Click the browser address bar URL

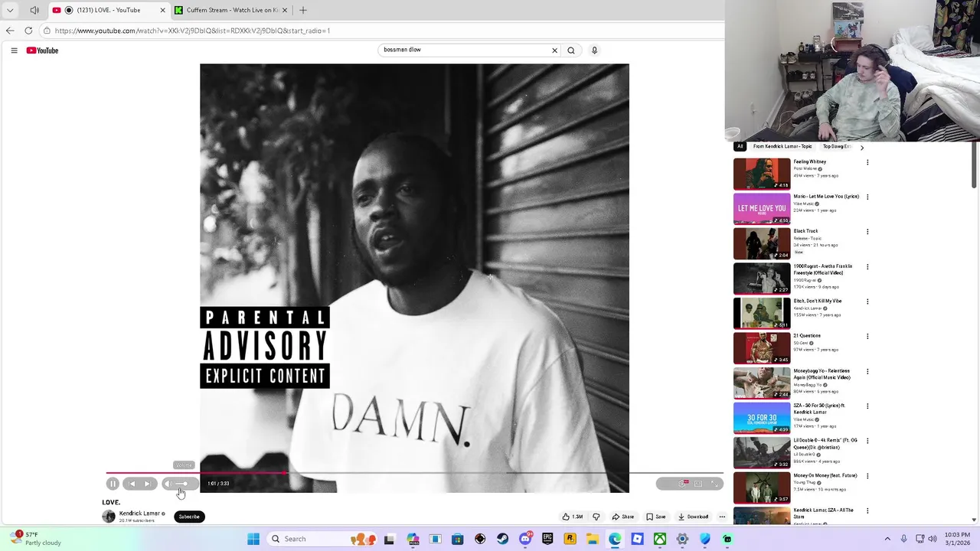pyautogui.click(x=192, y=31)
